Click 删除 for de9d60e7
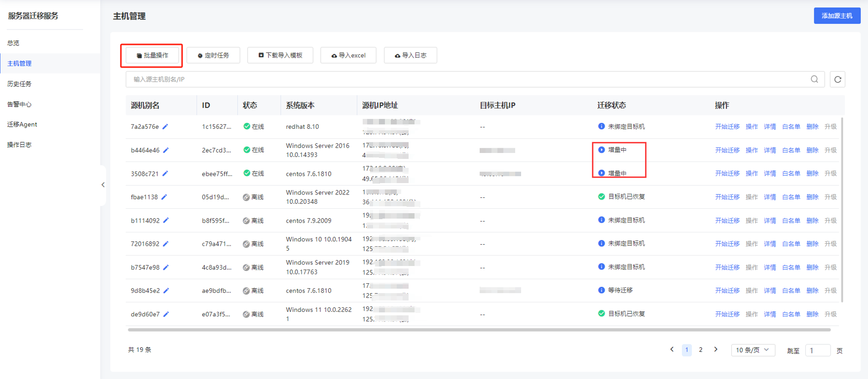Image resolution: width=868 pixels, height=379 pixels. (x=812, y=314)
